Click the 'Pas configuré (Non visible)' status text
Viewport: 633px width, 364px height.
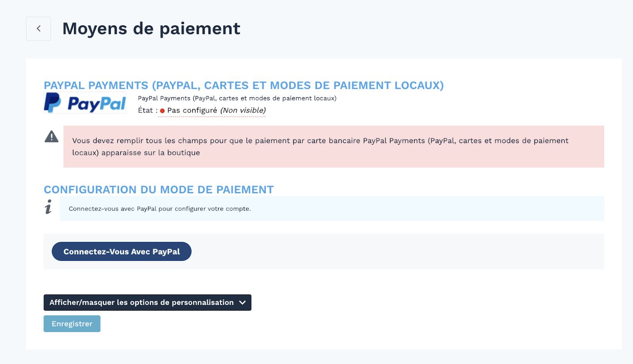tap(216, 110)
